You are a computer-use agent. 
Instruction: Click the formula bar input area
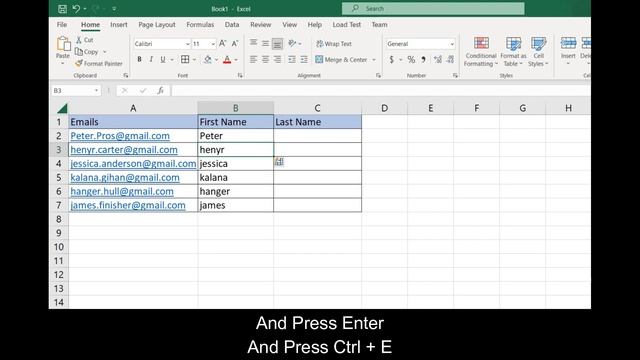point(380,90)
